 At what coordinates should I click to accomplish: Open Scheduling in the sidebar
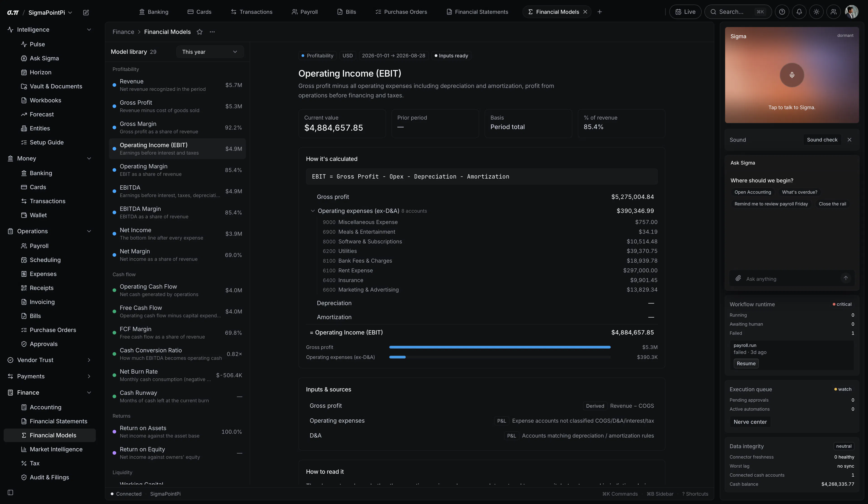[x=50, y=260]
